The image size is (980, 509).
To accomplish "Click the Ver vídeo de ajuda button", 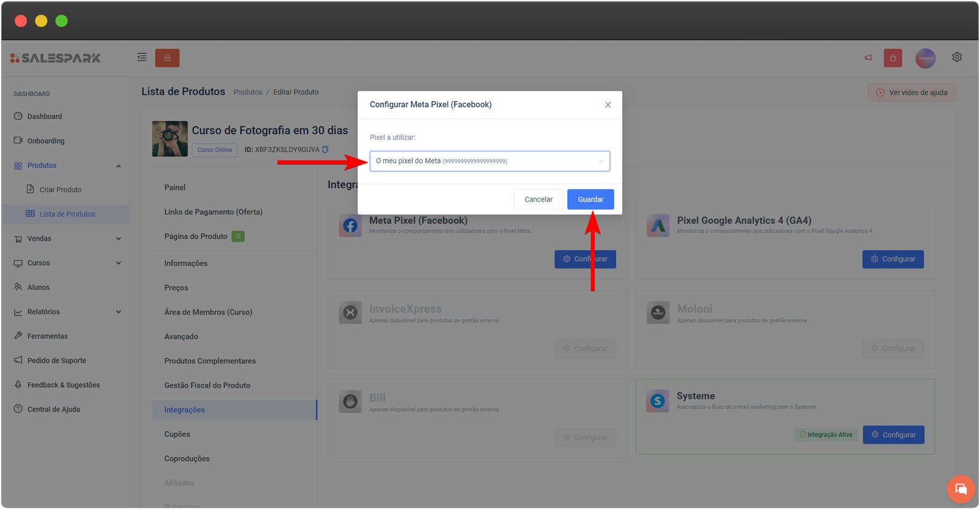I will click(911, 92).
